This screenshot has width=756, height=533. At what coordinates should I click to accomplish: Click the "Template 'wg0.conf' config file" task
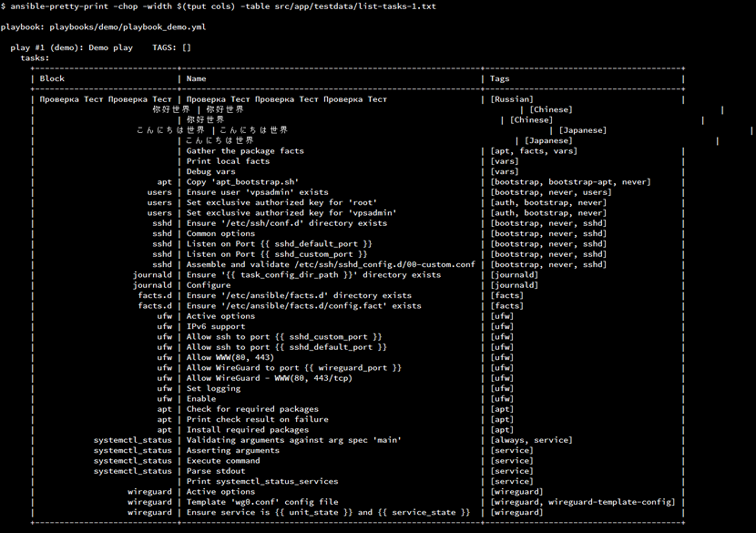tap(261, 502)
